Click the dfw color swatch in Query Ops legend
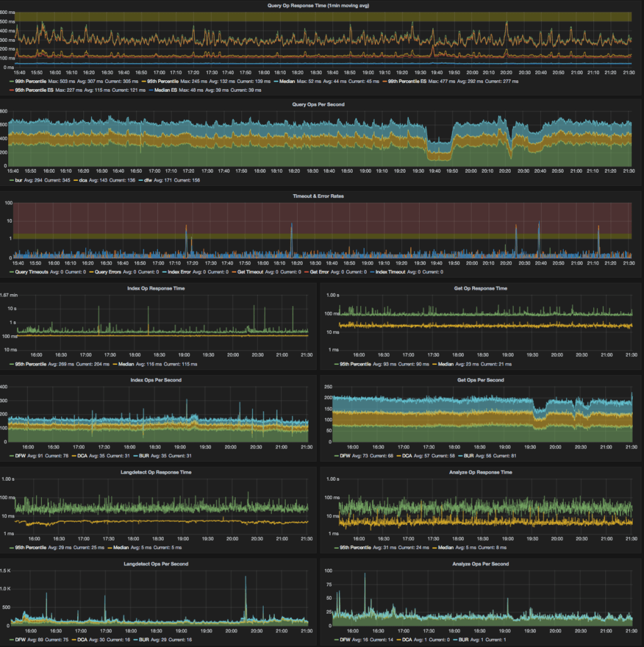Viewport: 644px width, 647px height. pos(140,180)
